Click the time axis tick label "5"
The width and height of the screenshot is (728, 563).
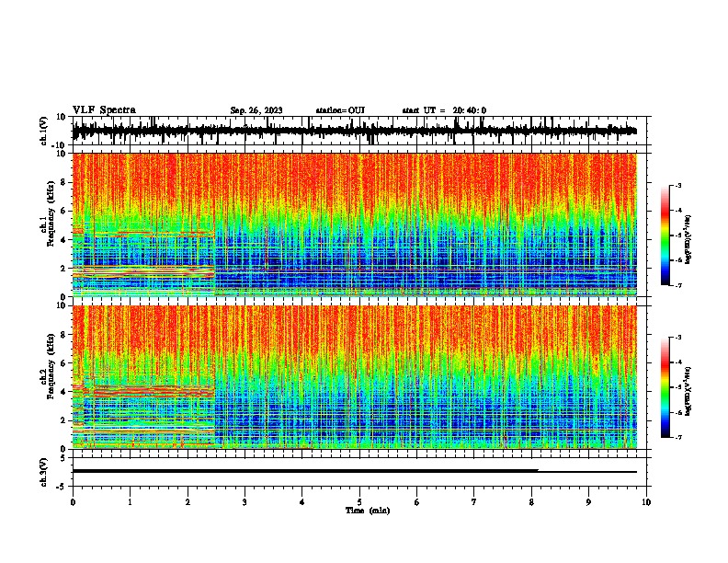click(x=359, y=502)
